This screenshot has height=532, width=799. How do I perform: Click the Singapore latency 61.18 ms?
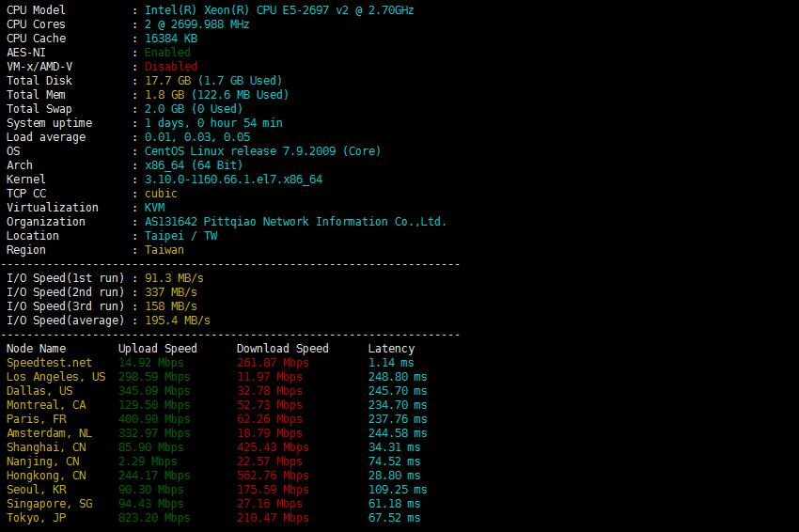coord(395,504)
